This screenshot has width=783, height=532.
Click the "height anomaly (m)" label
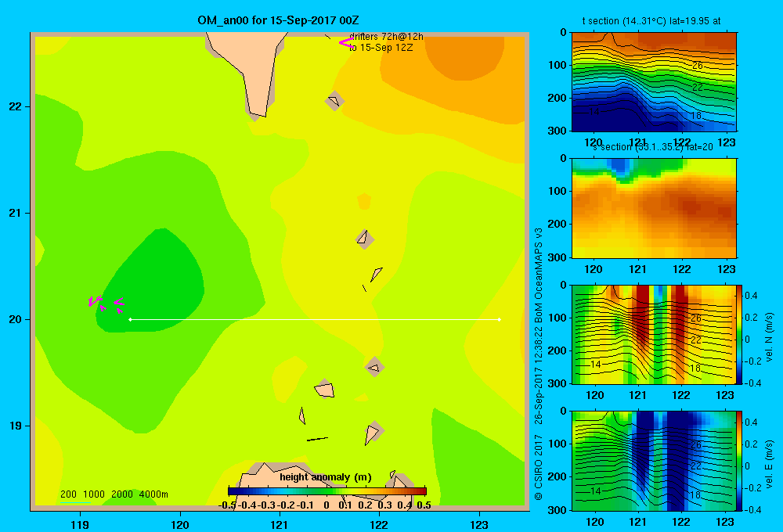pyautogui.click(x=326, y=477)
